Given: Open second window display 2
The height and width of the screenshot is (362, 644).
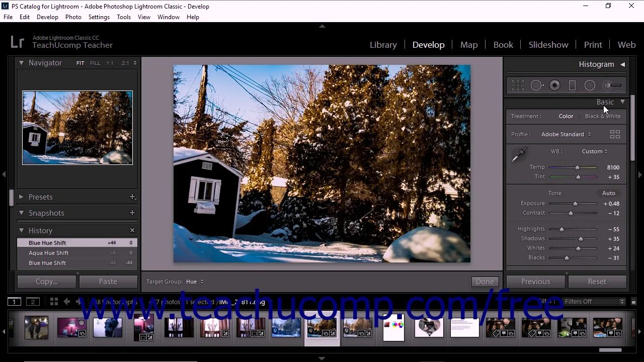Looking at the screenshot, I should [33, 302].
